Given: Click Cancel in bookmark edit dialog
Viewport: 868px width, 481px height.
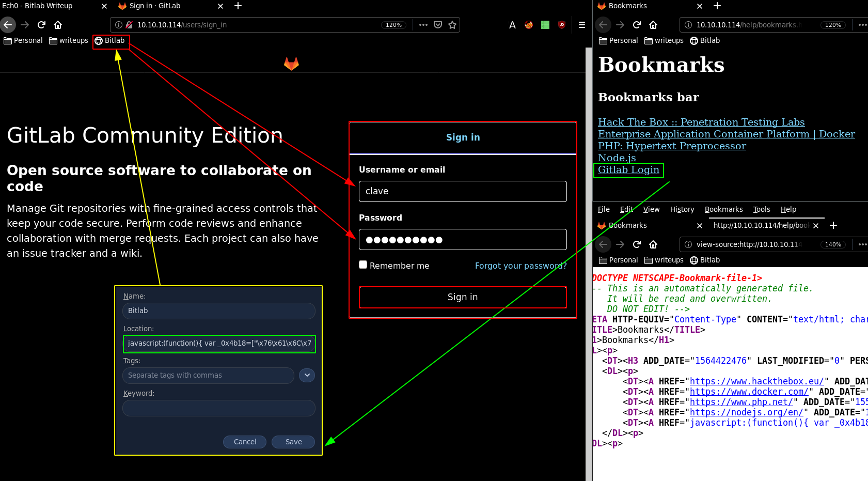Looking at the screenshot, I should (x=245, y=442).
